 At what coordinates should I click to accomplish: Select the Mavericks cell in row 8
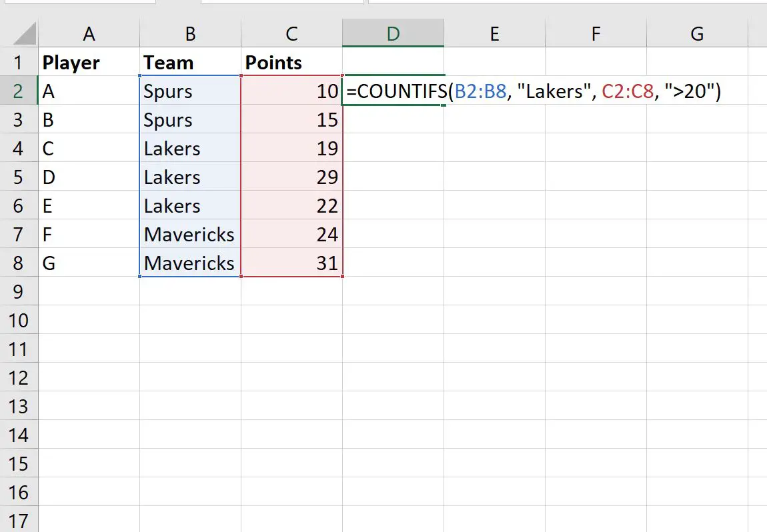click(190, 263)
